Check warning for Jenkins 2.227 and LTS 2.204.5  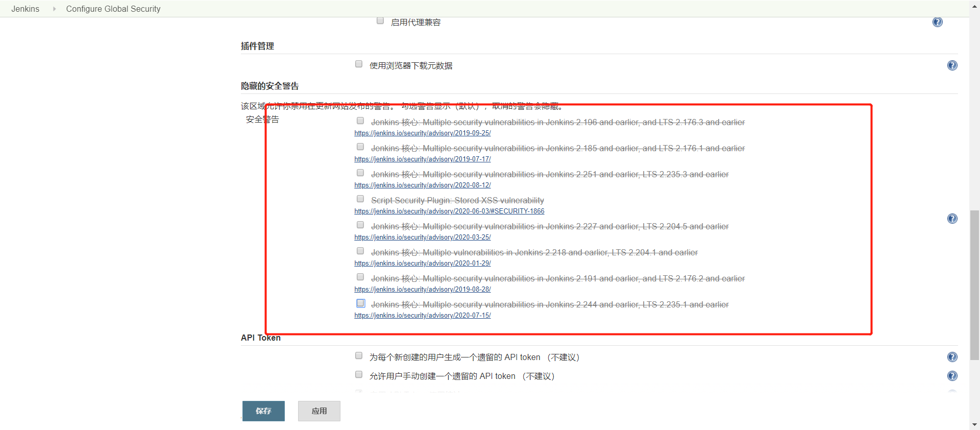tap(360, 225)
